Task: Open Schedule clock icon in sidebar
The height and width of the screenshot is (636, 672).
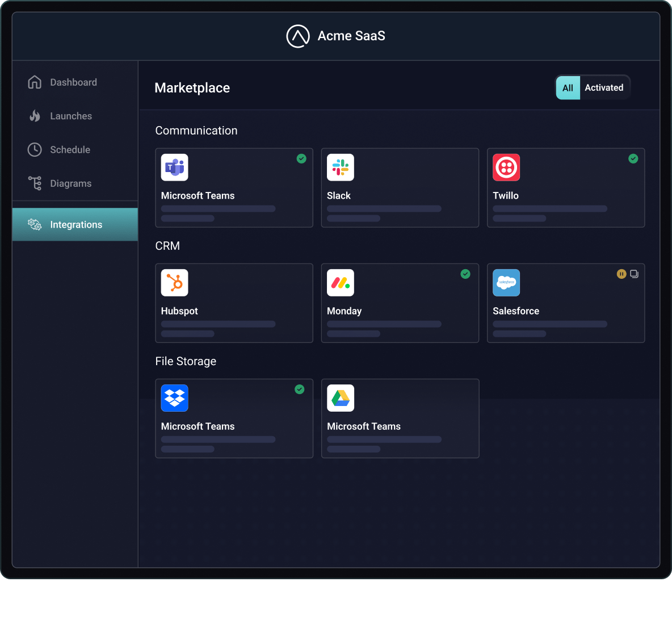Action: coord(35,150)
